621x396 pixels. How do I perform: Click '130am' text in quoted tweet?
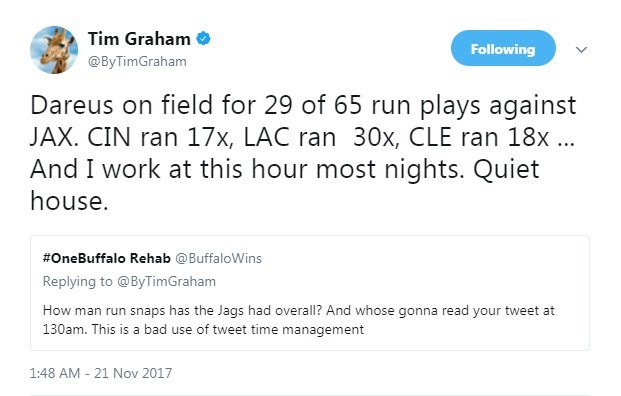[x=64, y=329]
